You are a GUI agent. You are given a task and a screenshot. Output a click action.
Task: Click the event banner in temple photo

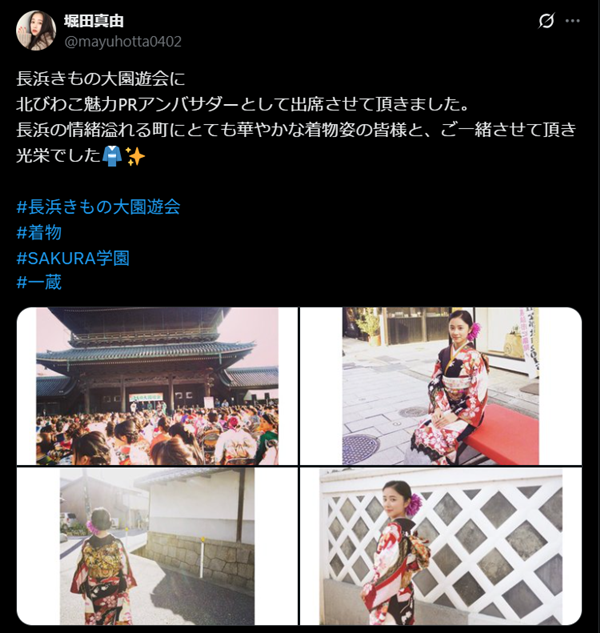146,397
